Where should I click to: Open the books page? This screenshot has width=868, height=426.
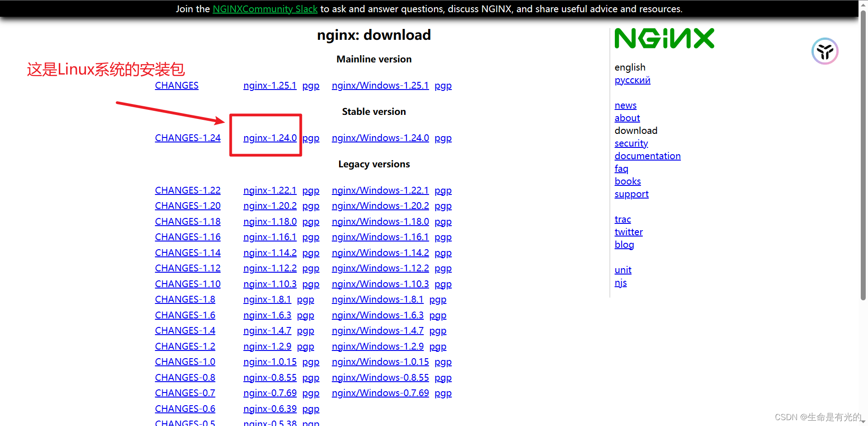627,181
